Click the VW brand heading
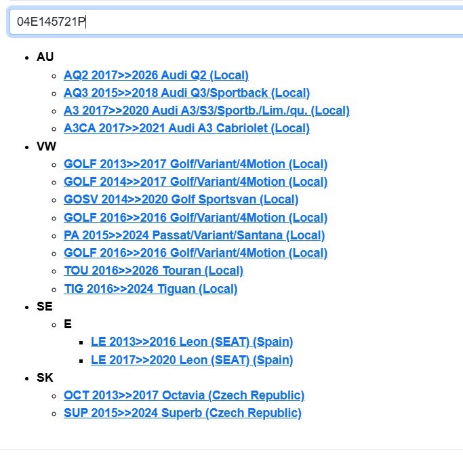The image size is (463, 476). [x=46, y=146]
